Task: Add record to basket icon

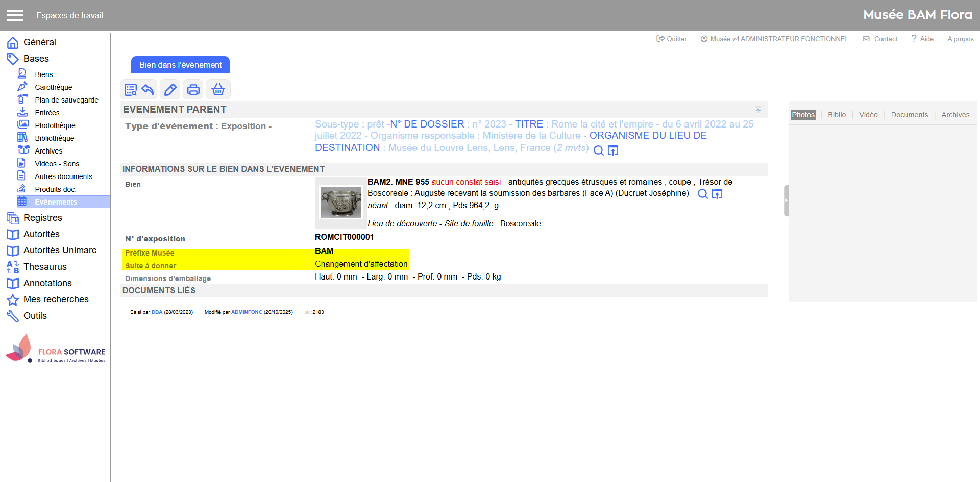Action: click(218, 90)
